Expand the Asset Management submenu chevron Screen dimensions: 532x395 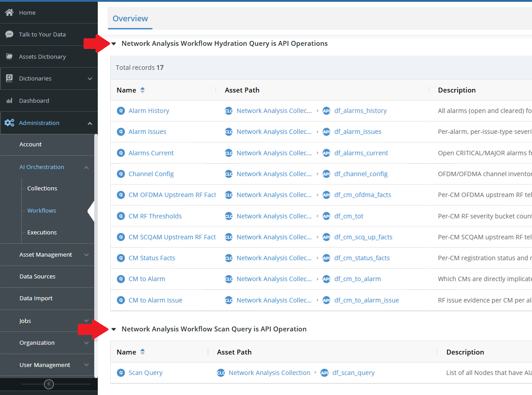[87, 255]
